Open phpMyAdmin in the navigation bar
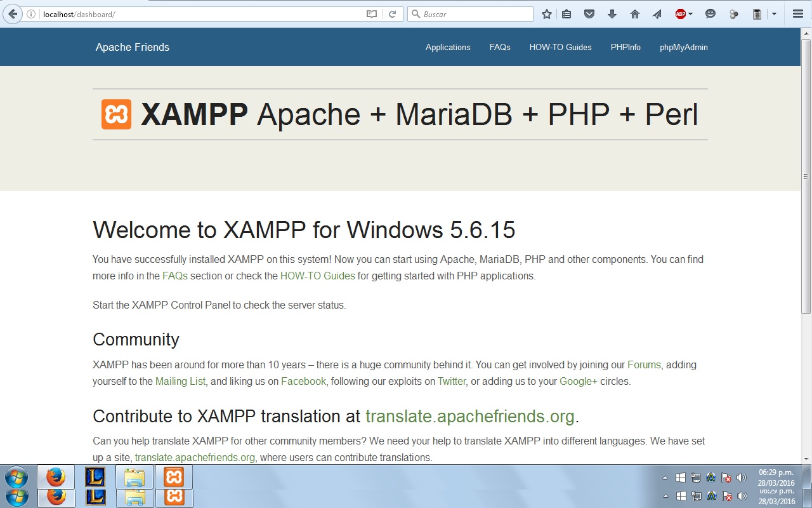 pos(684,47)
